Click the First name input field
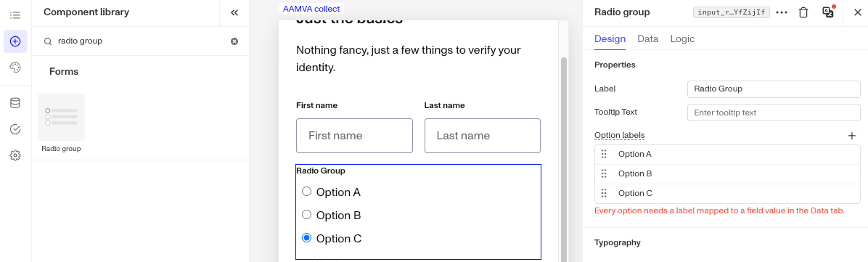Screen dimensions: 868x262 pyautogui.click(x=354, y=136)
